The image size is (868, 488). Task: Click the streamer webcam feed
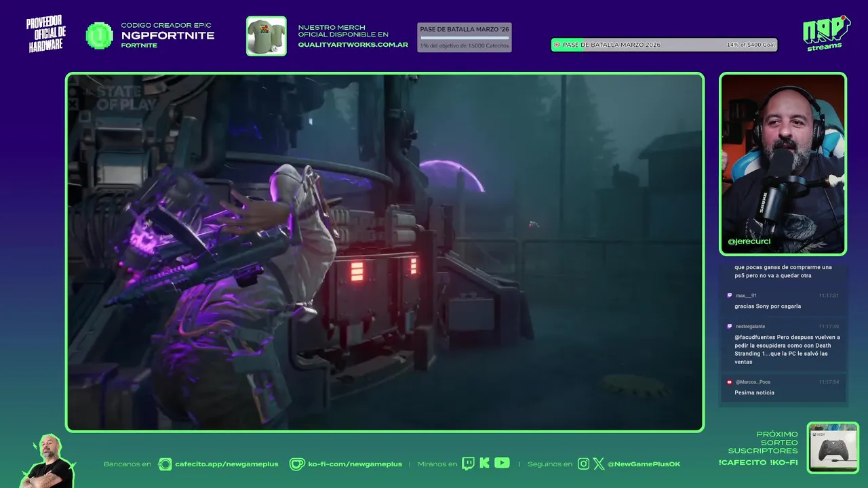(x=783, y=164)
